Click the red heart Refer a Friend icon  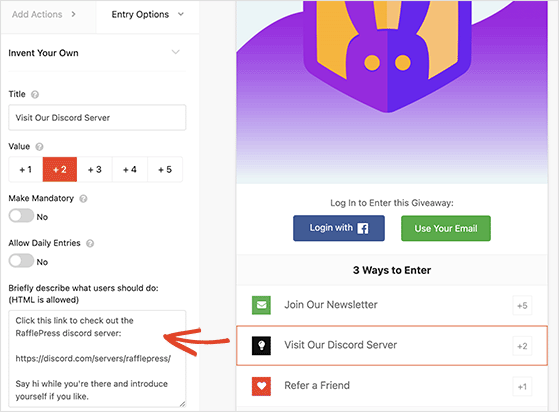click(x=261, y=386)
